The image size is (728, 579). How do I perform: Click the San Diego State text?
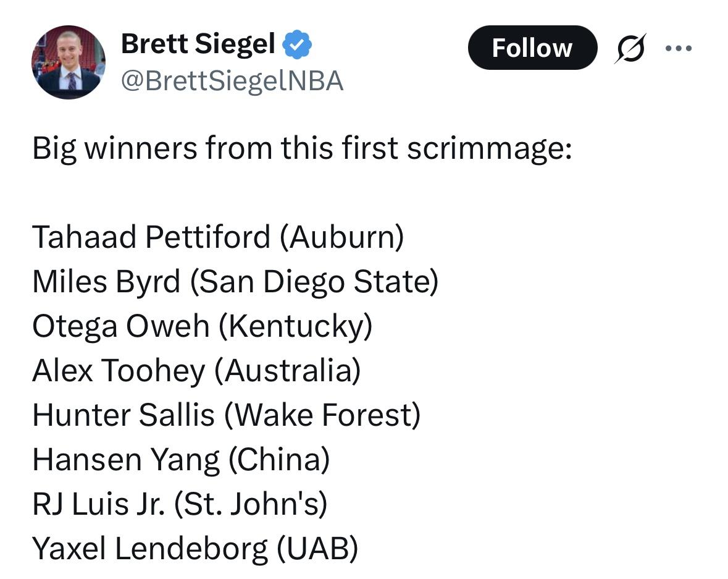pos(314,282)
